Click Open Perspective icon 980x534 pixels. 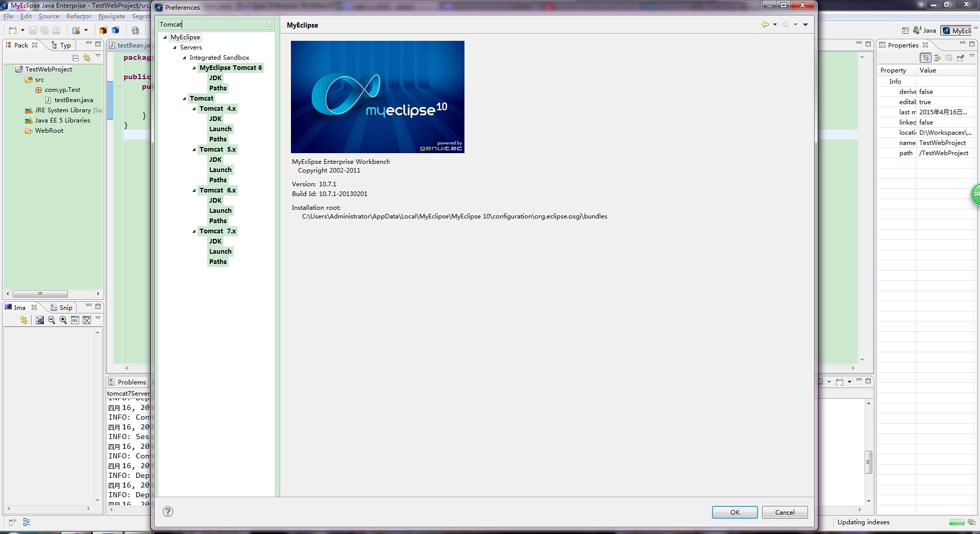pos(905,31)
